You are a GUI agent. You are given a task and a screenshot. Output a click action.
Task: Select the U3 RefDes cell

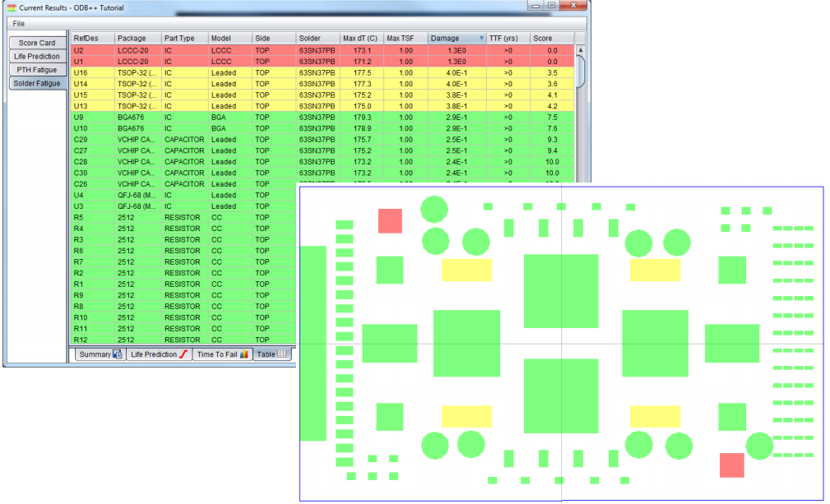click(93, 206)
